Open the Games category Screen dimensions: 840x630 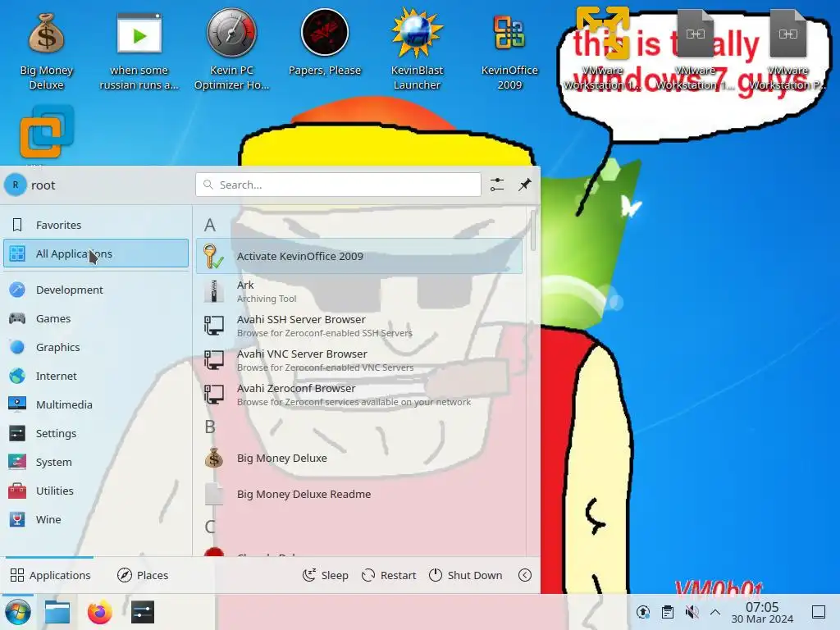coord(96,319)
